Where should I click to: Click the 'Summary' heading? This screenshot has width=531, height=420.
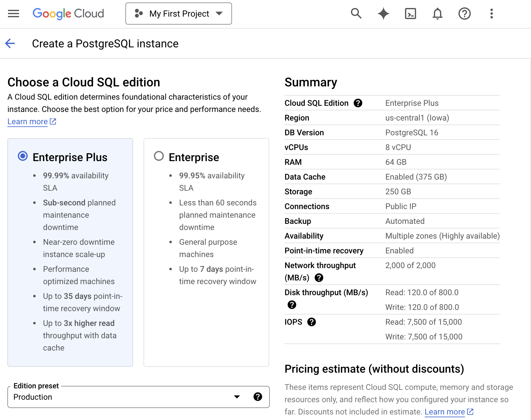pyautogui.click(x=311, y=82)
